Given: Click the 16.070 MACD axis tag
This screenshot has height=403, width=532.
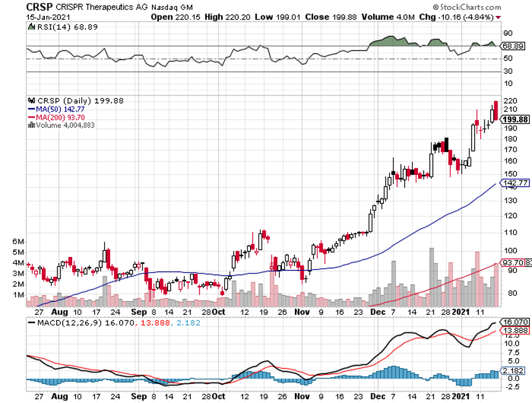Looking at the screenshot, I should (515, 322).
